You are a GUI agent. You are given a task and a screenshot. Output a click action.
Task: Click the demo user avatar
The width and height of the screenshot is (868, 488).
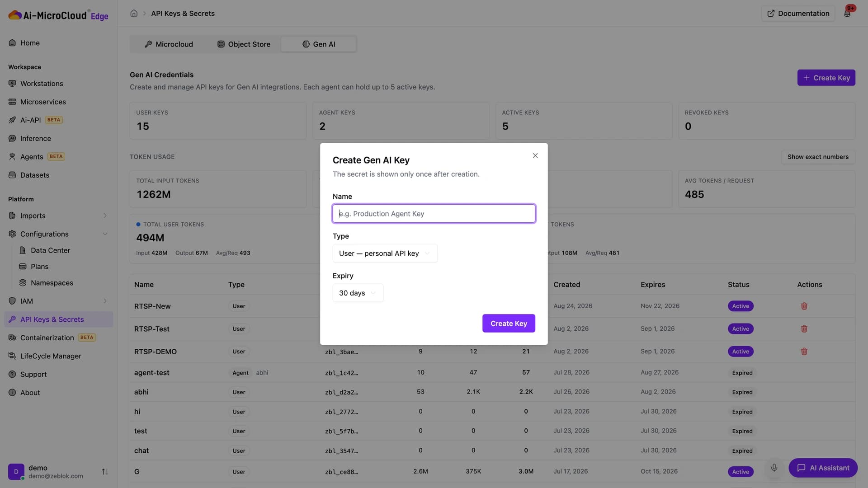point(16,472)
